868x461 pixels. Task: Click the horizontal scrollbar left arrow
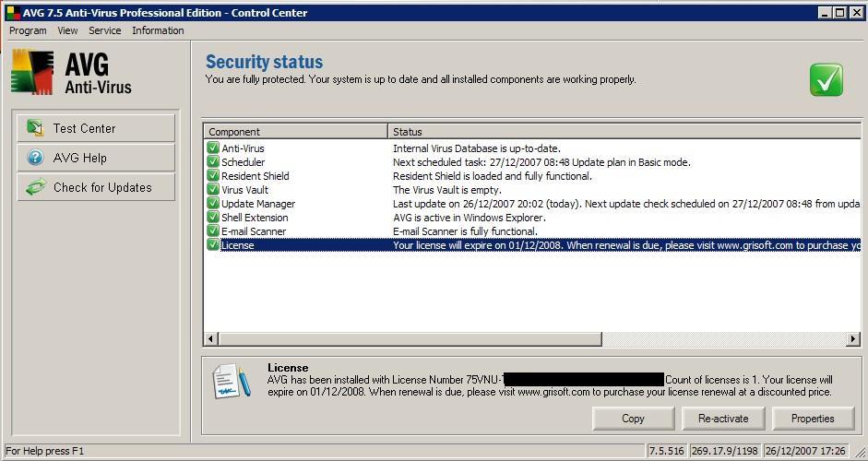click(211, 338)
